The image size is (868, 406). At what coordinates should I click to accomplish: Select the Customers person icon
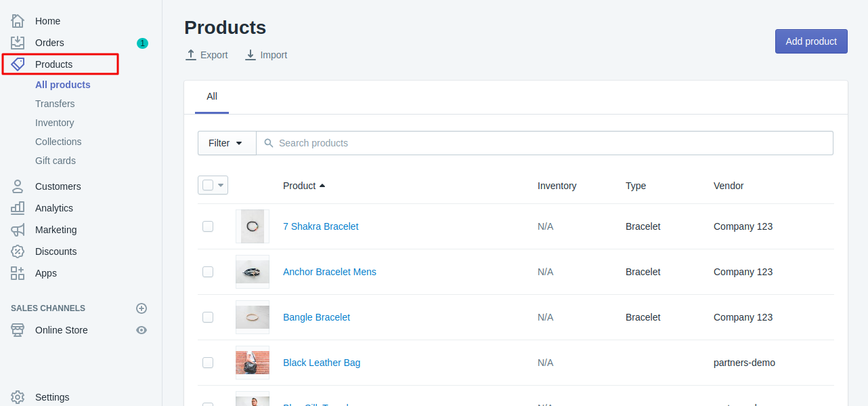18,186
